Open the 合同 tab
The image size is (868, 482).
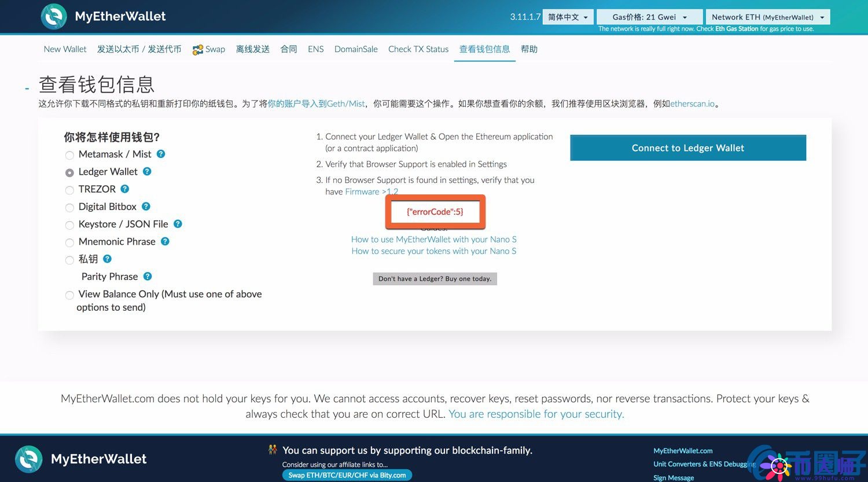pyautogui.click(x=289, y=49)
